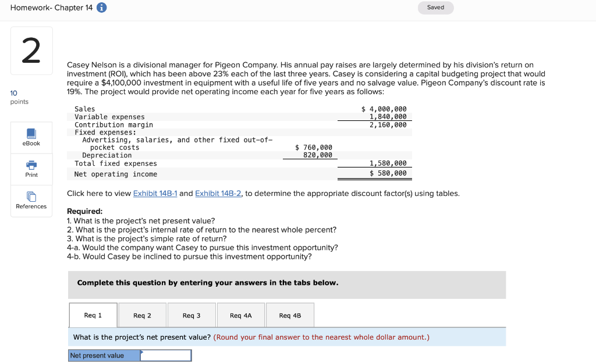
Task: Open Exhibit 14B-1
Action: (x=155, y=193)
